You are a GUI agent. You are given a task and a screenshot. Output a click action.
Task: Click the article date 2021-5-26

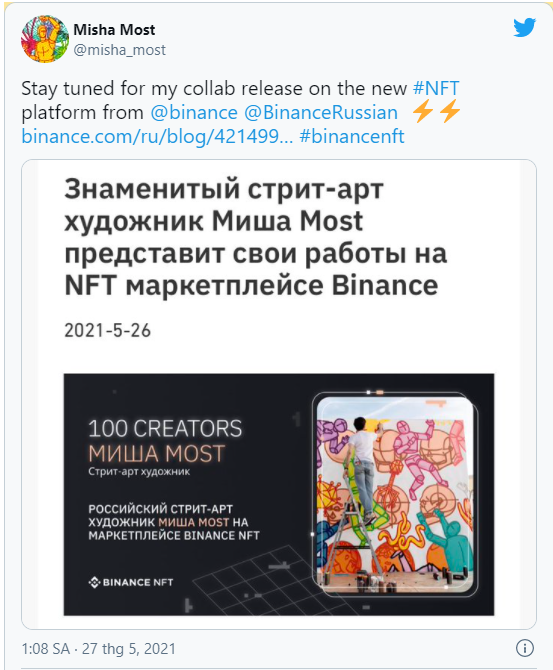click(x=107, y=330)
